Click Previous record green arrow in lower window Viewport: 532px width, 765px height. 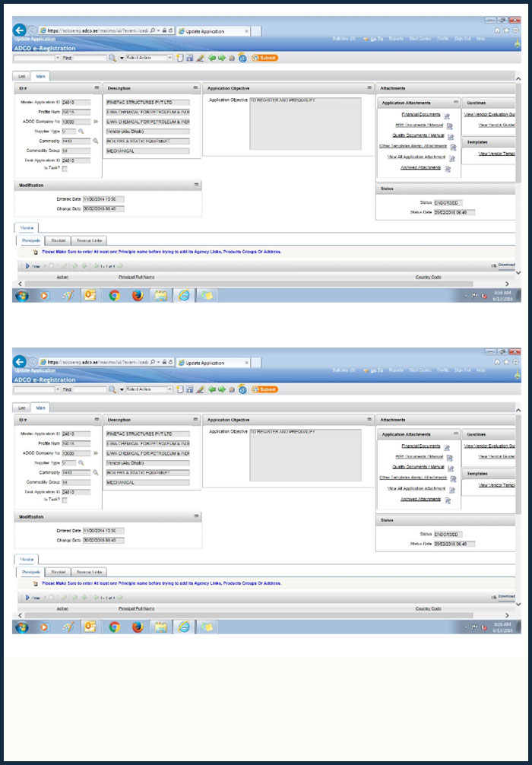click(212, 389)
